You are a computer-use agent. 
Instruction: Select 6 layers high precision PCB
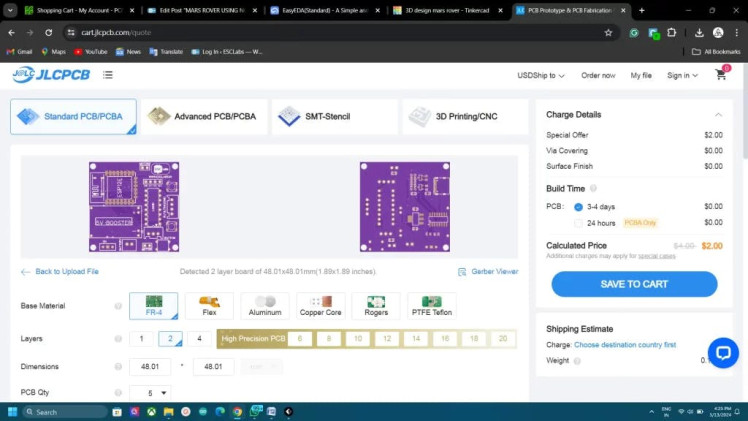coord(300,339)
